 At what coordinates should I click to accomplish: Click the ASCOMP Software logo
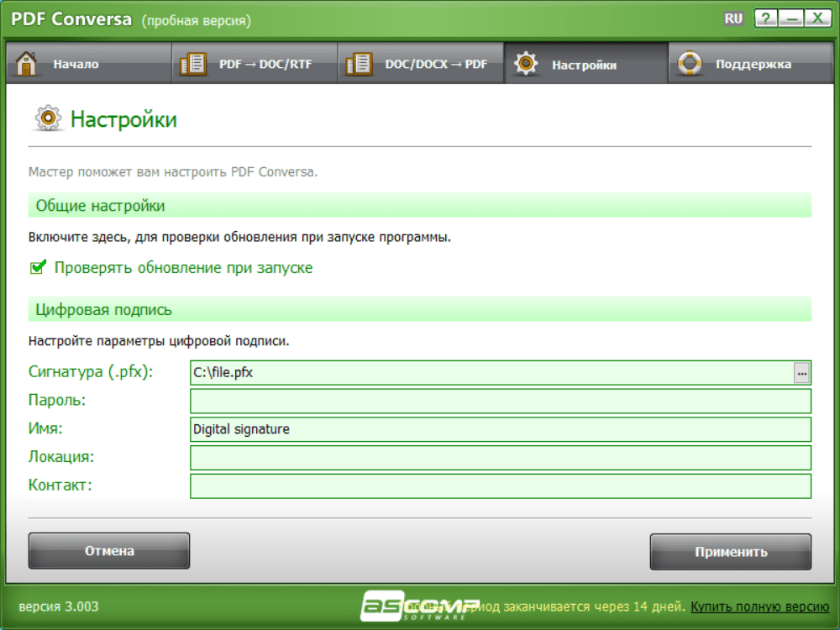(x=419, y=606)
